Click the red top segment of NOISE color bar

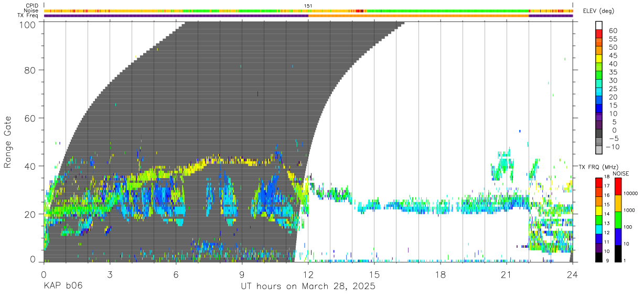[618, 186]
